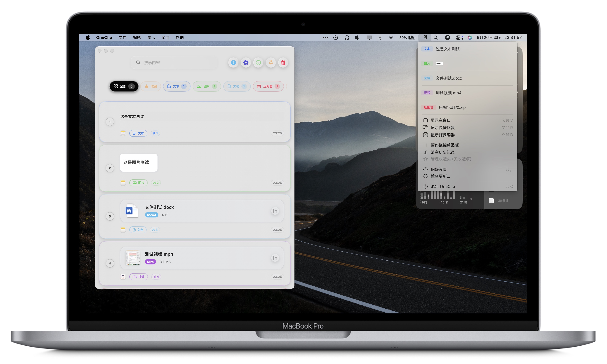Select the 图片 filter tab
The image size is (607, 364).
[x=207, y=86]
